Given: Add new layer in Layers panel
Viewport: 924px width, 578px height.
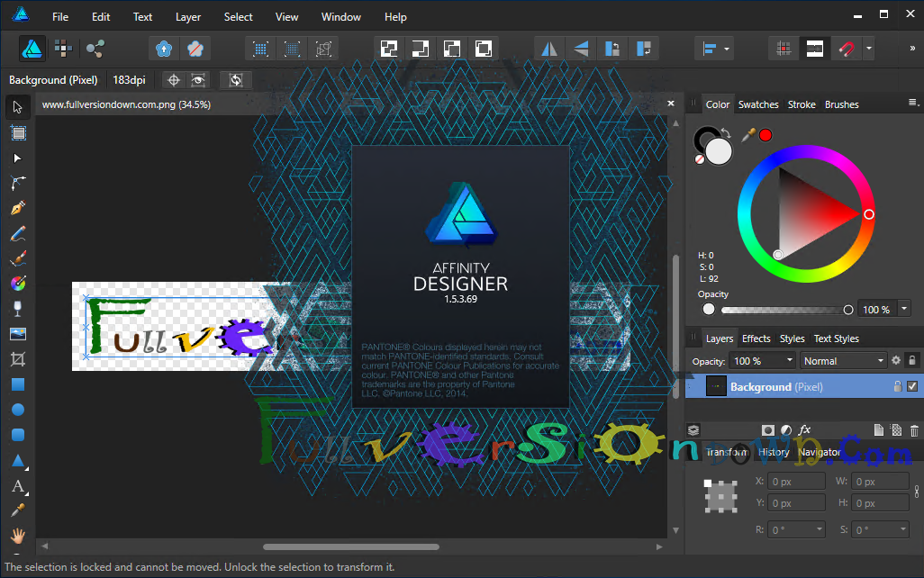Looking at the screenshot, I should [x=879, y=430].
